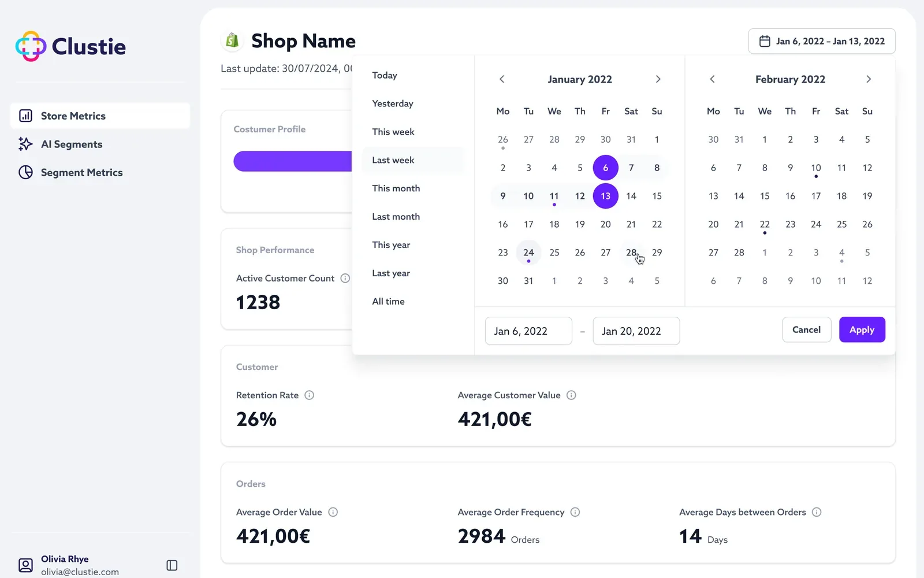Show info for Retention Rate
The image size is (924, 578).
click(x=310, y=395)
